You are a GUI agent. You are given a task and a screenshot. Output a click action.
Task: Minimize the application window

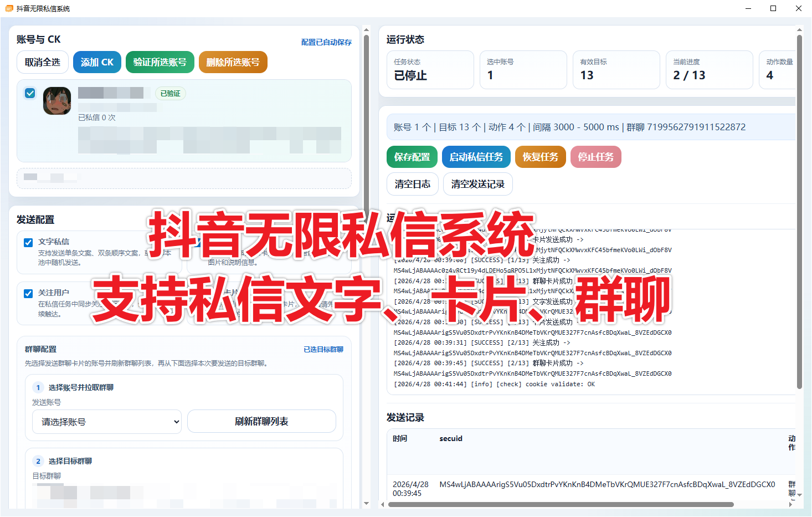point(748,8)
